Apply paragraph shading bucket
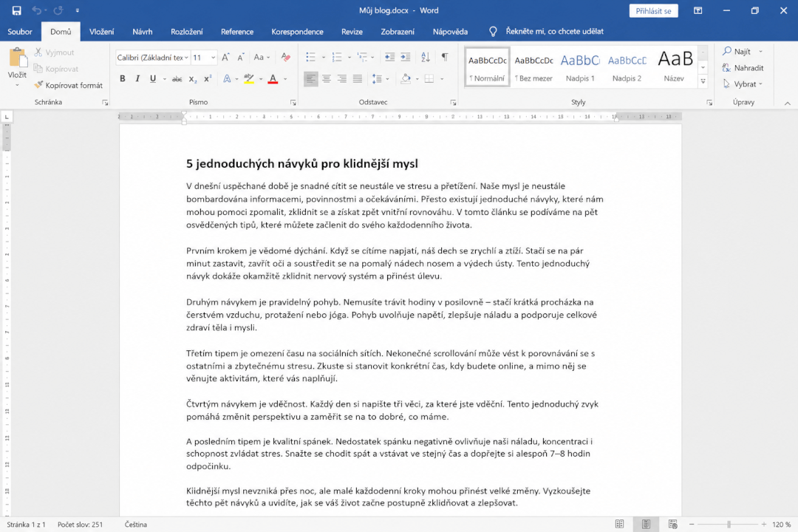This screenshot has height=532, width=798. pos(406,79)
